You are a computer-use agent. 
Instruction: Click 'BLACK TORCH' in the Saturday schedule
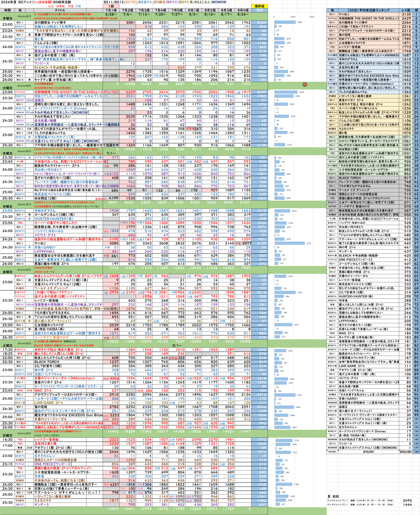47,362
